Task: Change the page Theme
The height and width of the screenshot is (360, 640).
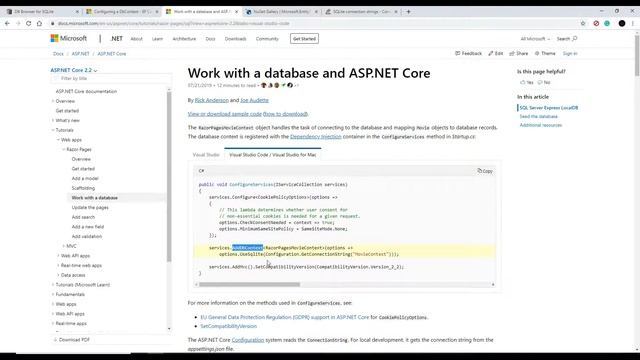Action: point(545,53)
